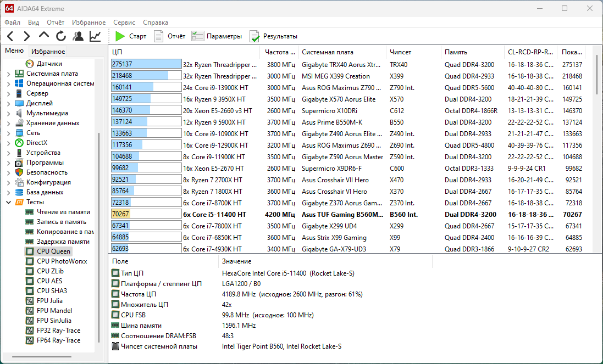Sort by the ЦП column header

click(184, 52)
